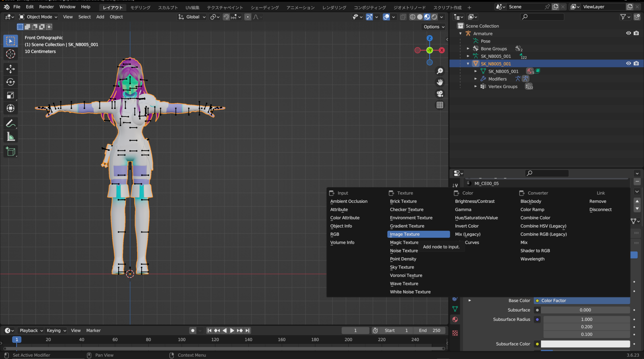This screenshot has height=359, width=644.
Task: Click the Subsurface Radius 1.000 field
Action: click(587, 319)
